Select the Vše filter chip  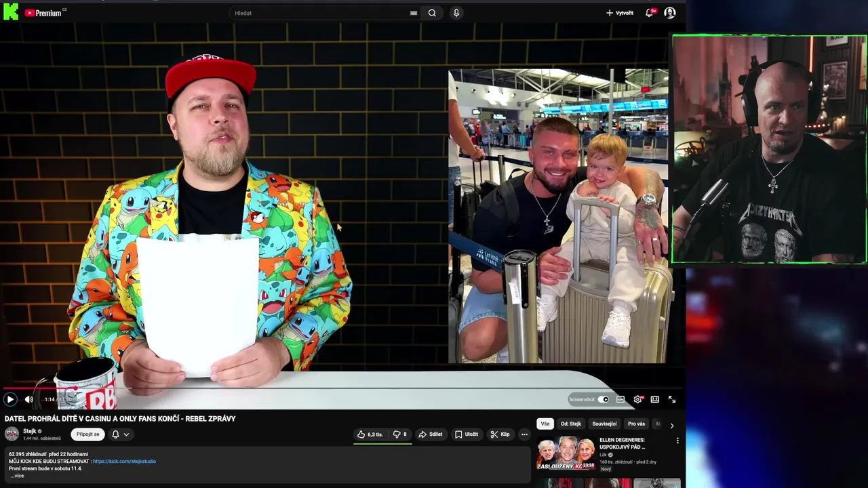click(x=545, y=424)
